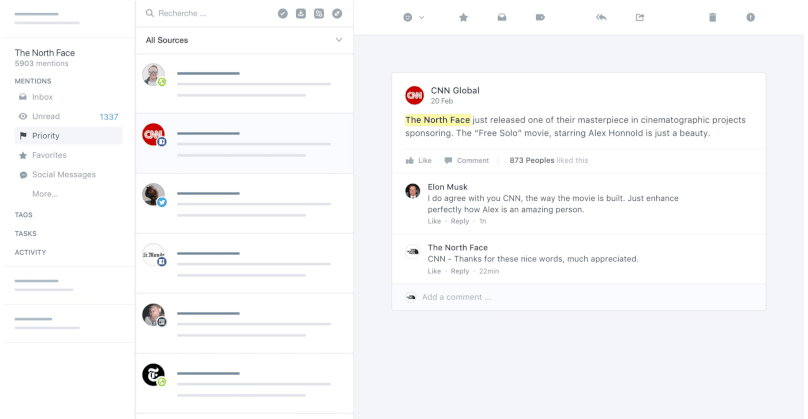The width and height of the screenshot is (808, 419).
Task: Click the filter settings icon next to download
Action: click(x=319, y=14)
